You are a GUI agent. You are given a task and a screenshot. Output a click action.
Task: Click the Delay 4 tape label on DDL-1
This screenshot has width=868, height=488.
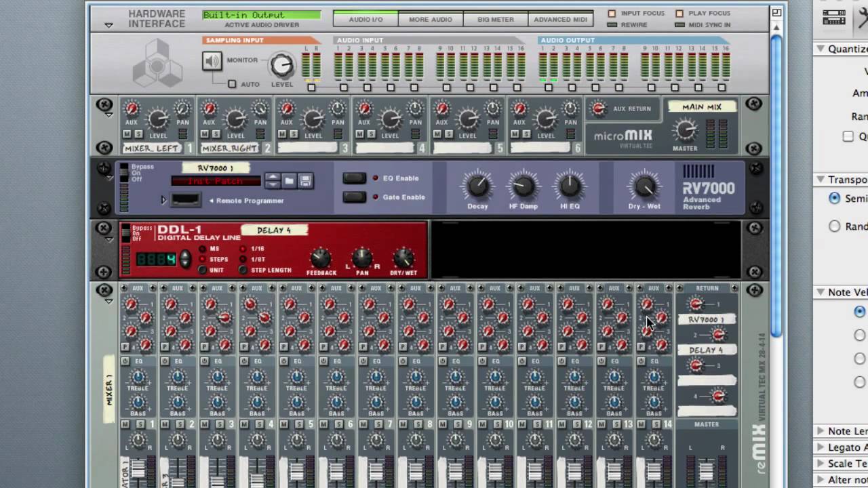coord(274,230)
